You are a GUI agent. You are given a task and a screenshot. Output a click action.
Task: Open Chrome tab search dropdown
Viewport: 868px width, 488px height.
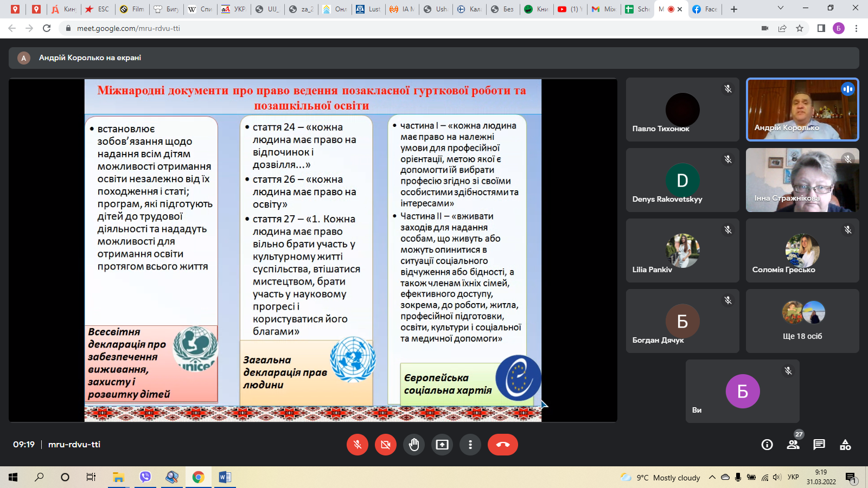tap(781, 9)
